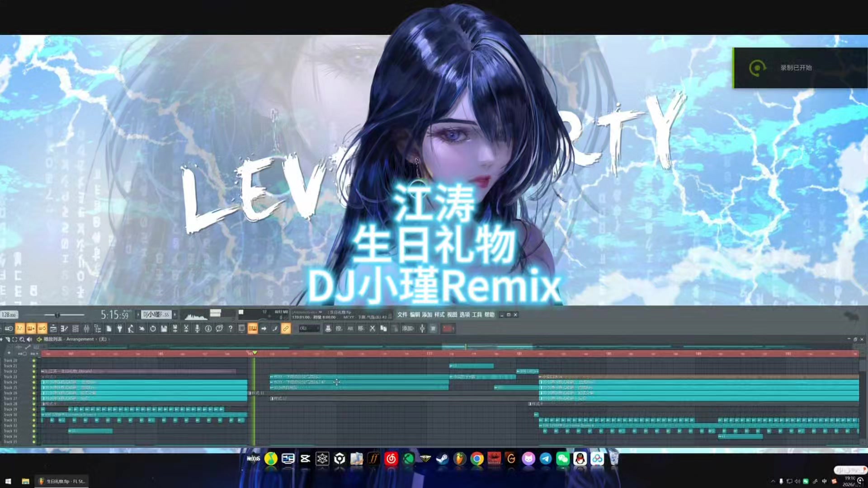Screen dimensions: 868x488
Task: Select the playlist zoom magnifier tool
Action: point(22,339)
